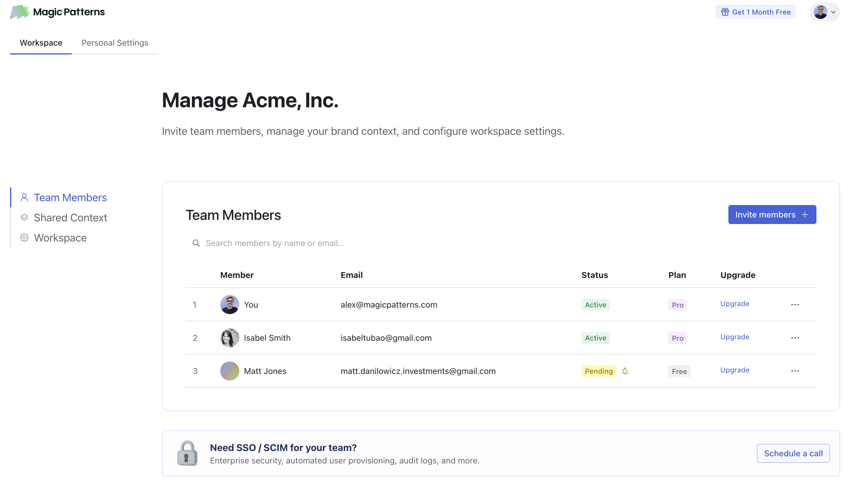The height and width of the screenshot is (499, 868).
Task: Open the Workspace settings sidebar item
Action: [x=60, y=238]
